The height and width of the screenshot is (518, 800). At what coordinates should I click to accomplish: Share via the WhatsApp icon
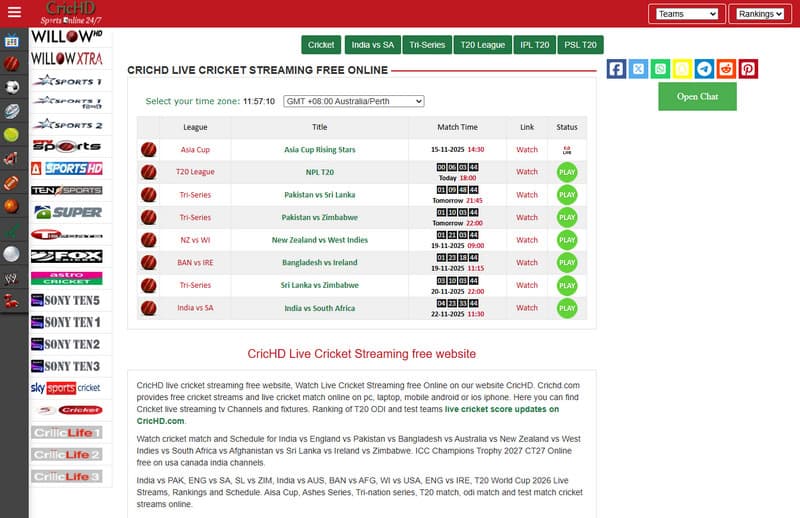[x=660, y=69]
